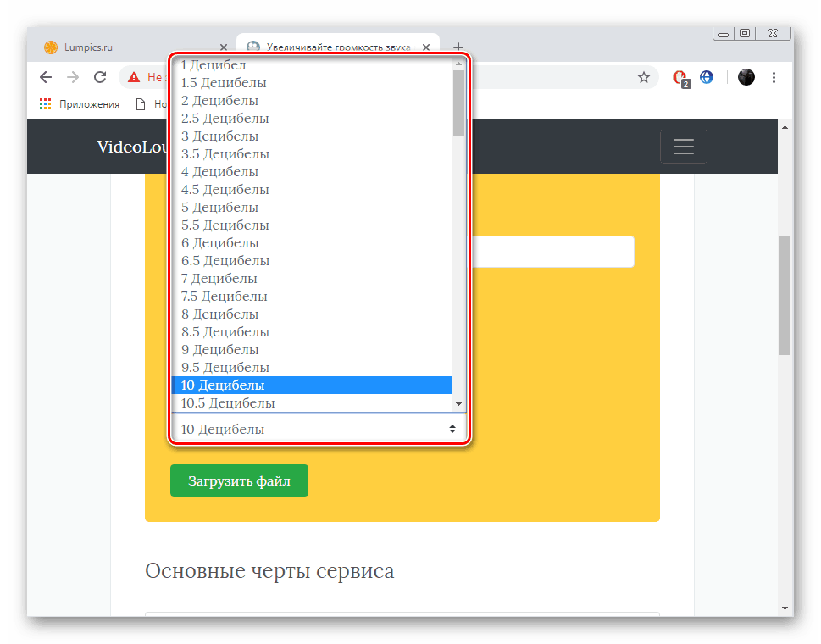The width and height of the screenshot is (821, 644).
Task: Select 6 Децибелы in the list
Action: coord(312,243)
